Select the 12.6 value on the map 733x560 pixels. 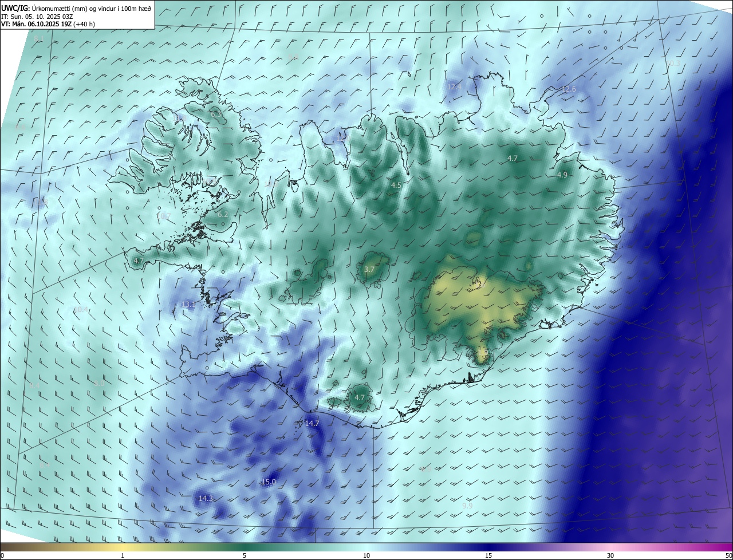click(x=569, y=89)
